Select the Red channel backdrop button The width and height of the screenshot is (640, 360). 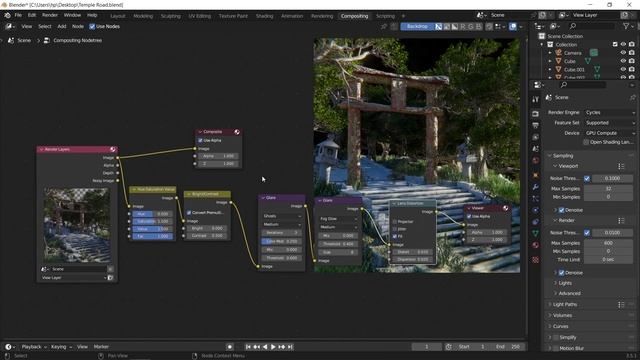point(462,27)
